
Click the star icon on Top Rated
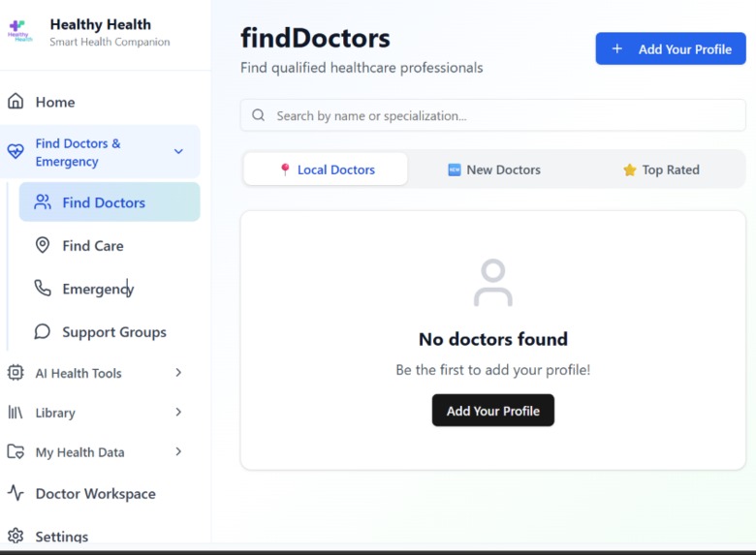tap(629, 170)
